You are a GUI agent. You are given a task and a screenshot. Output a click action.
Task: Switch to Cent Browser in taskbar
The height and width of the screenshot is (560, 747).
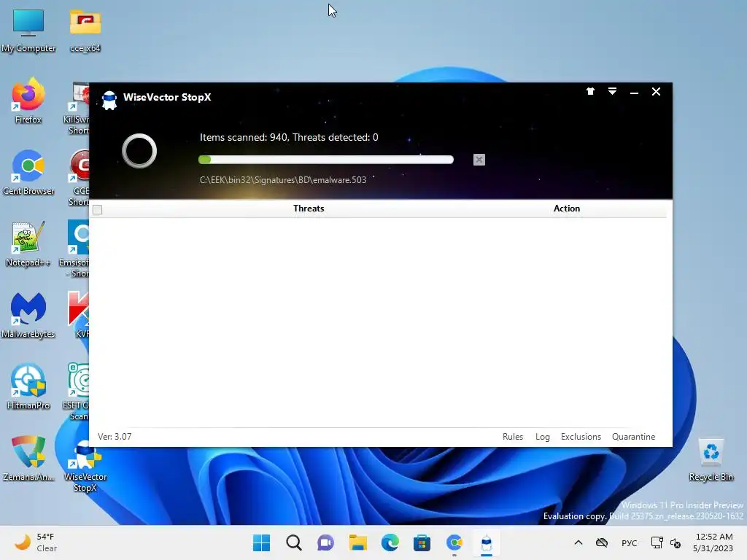pos(454,542)
